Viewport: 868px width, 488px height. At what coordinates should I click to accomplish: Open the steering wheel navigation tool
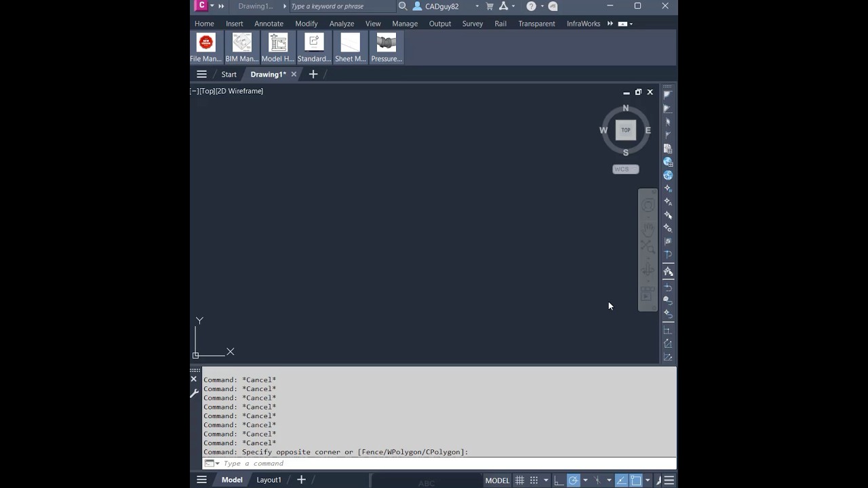point(648,205)
